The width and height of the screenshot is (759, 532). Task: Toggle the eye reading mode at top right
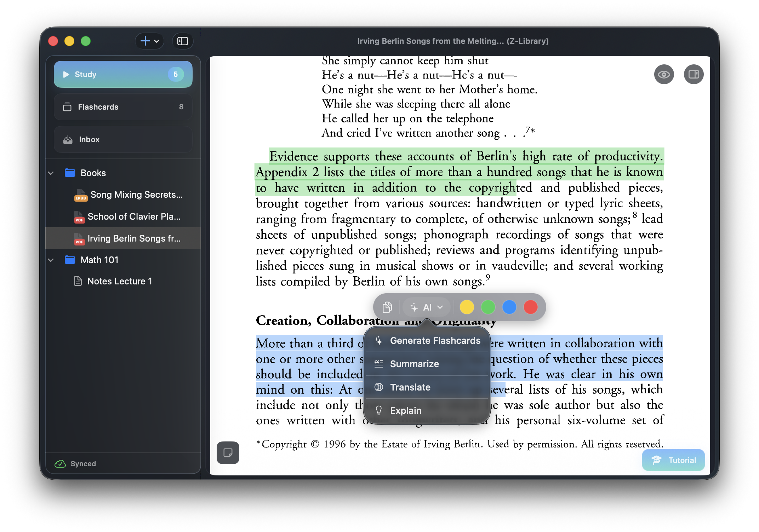click(664, 74)
